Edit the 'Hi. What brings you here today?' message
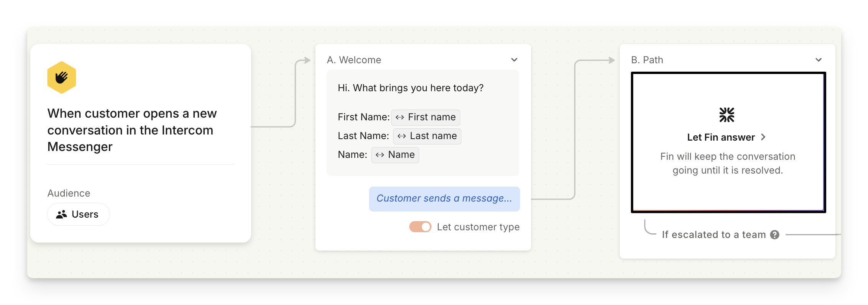868x305 pixels. [411, 88]
